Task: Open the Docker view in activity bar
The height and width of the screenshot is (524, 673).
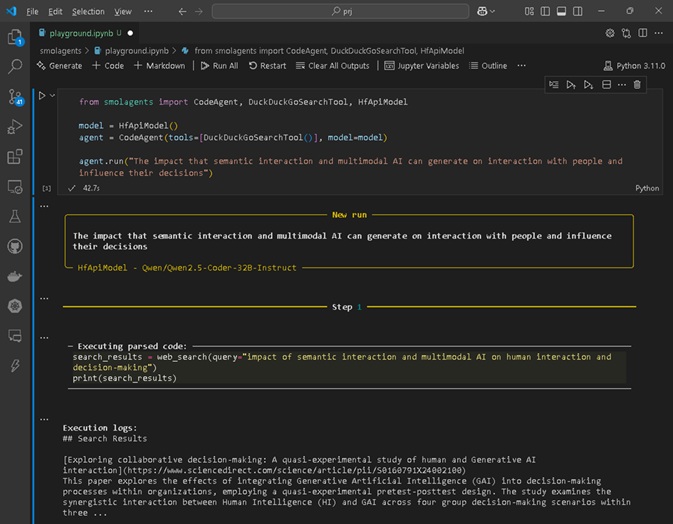Action: (x=15, y=276)
